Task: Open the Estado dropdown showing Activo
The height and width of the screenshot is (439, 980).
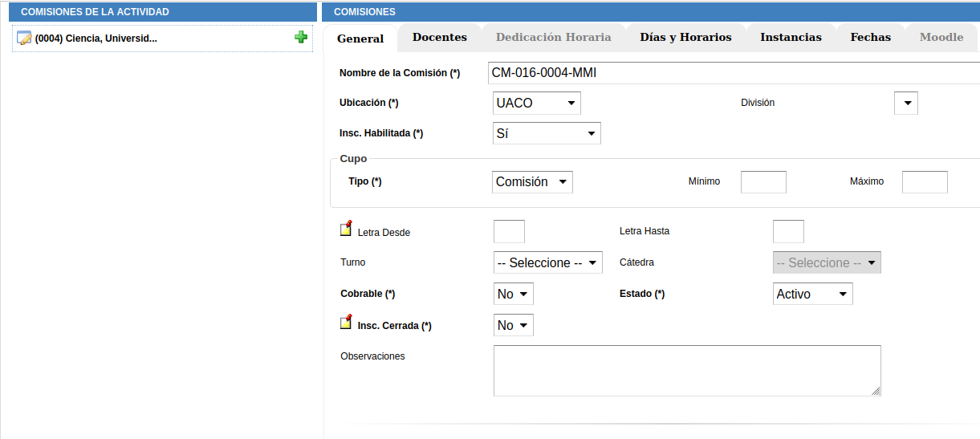Action: pos(812,294)
